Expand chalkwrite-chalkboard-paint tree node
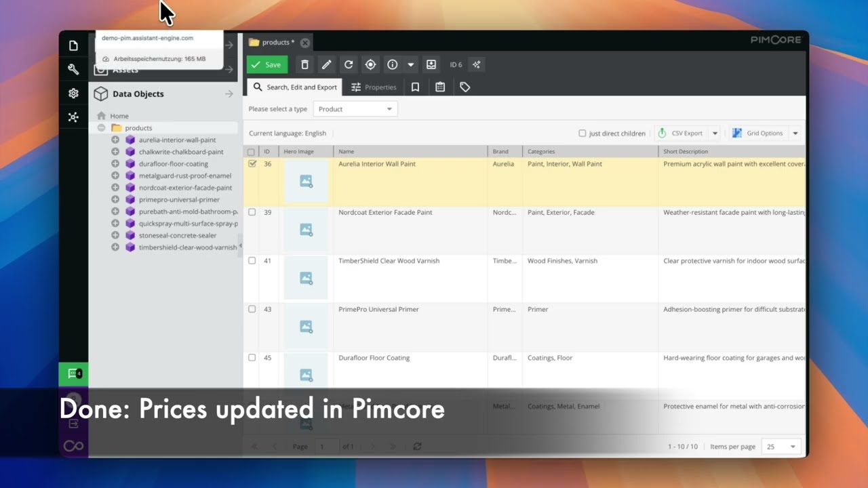Image resolution: width=868 pixels, height=488 pixels. point(115,152)
